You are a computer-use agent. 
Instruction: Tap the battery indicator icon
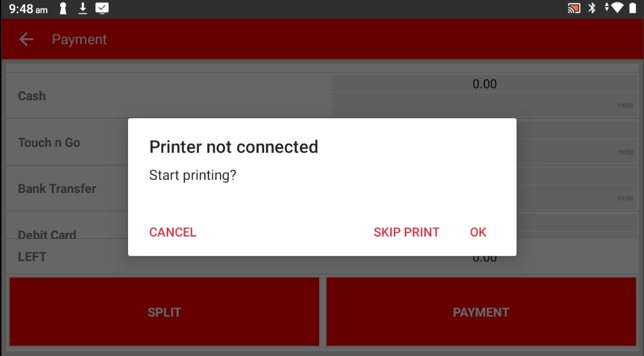click(633, 8)
